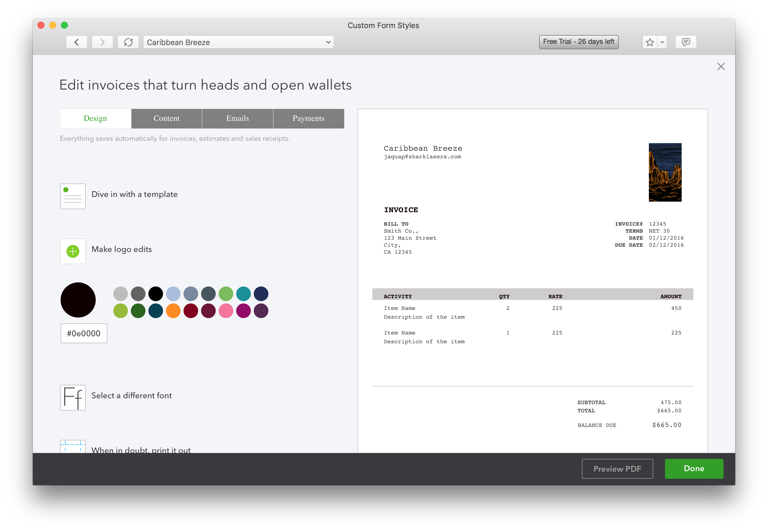Click the AMOUNT column header
Screen dimensions: 768x532
point(671,296)
